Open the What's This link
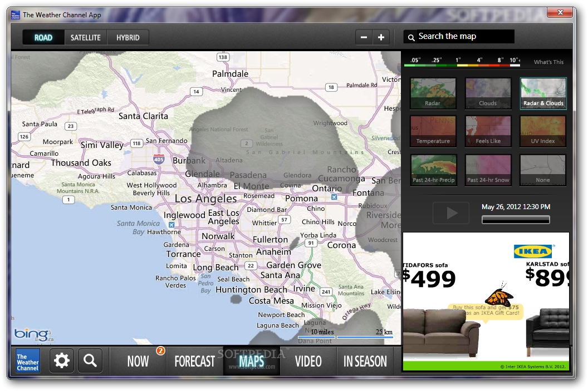Viewport: 588px width, 391px height. tap(548, 62)
